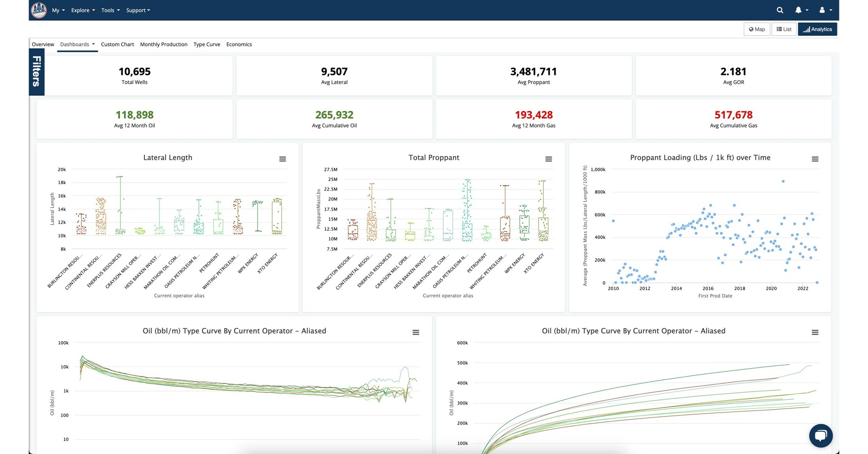Open the Lateral Length chart options menu
The width and height of the screenshot is (868, 454).
[x=282, y=159]
